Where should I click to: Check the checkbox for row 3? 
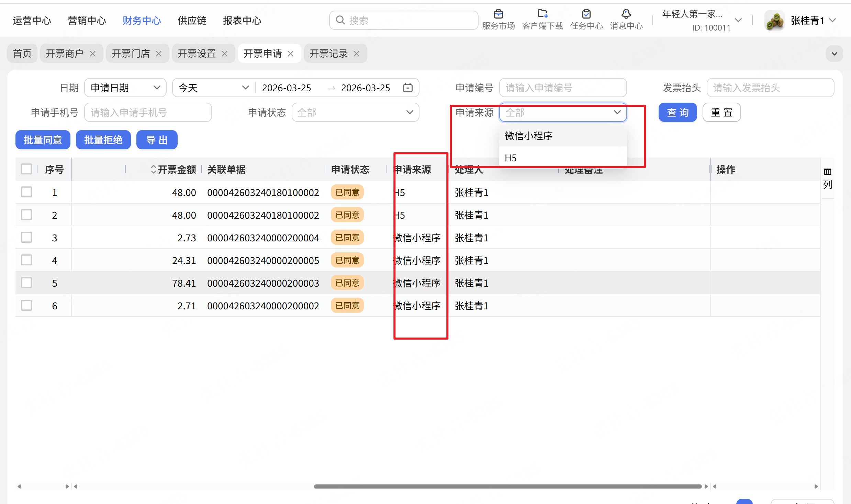pyautogui.click(x=26, y=238)
